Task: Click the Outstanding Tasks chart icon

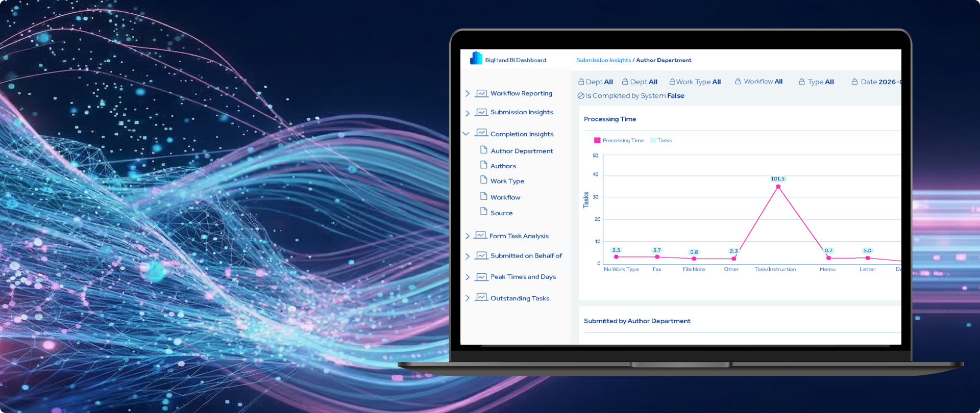Action: (x=481, y=297)
